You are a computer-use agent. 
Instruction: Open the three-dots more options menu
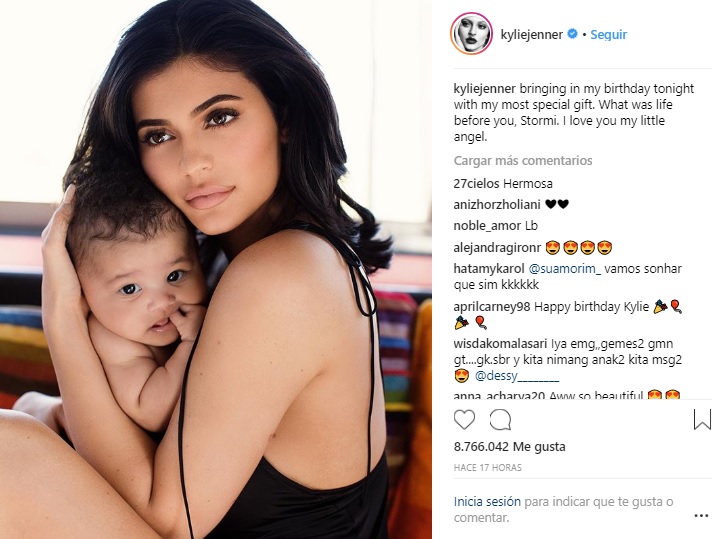coord(701,516)
